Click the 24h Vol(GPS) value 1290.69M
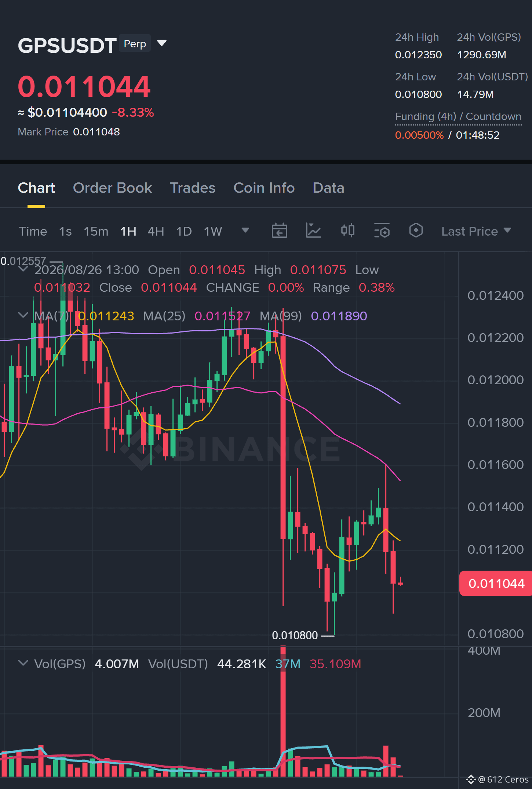The height and width of the screenshot is (789, 532). [481, 55]
